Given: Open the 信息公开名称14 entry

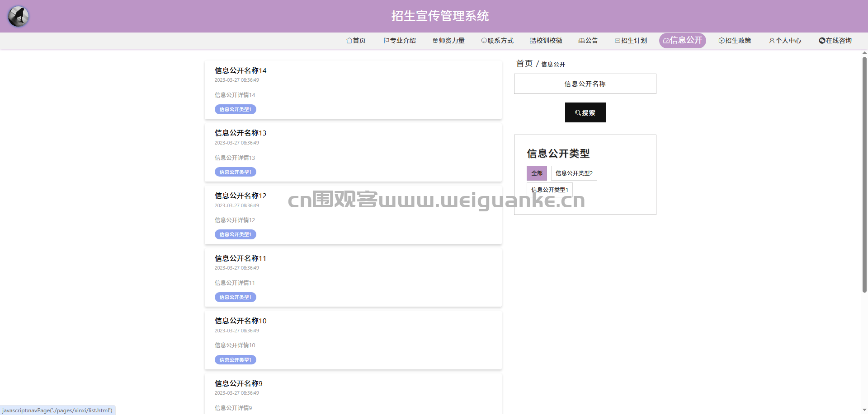Looking at the screenshot, I should pos(241,70).
